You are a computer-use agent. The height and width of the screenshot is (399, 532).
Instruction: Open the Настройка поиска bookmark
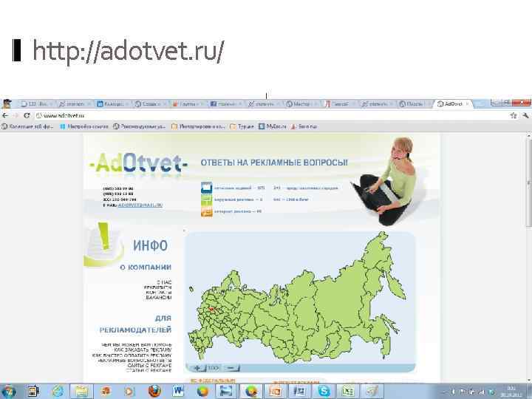click(84, 126)
